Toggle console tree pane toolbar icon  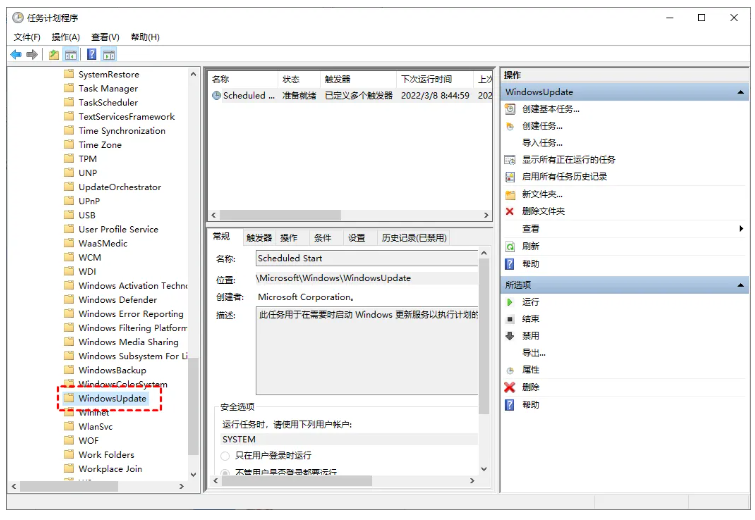[x=71, y=55]
